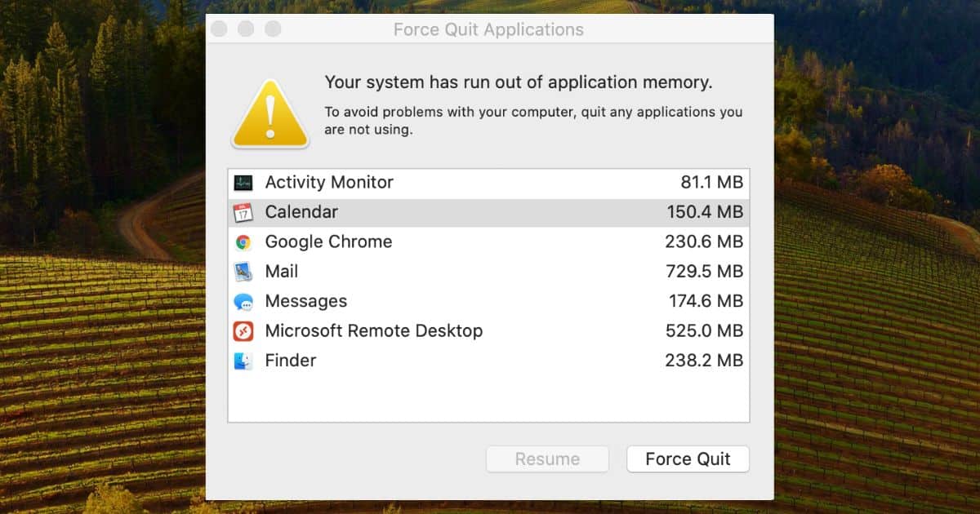Screen dimensions: 980x514
Task: Click the Microsoft Remote Desktop icon
Action: coord(243,331)
